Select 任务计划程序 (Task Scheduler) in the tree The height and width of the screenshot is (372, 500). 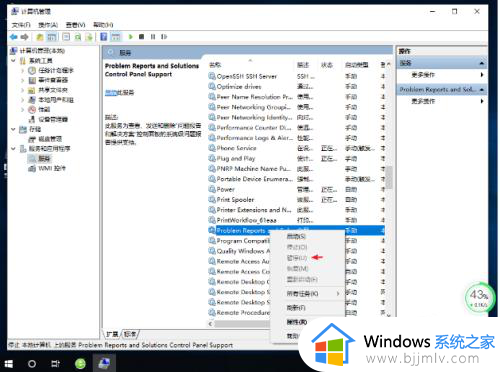click(x=56, y=70)
